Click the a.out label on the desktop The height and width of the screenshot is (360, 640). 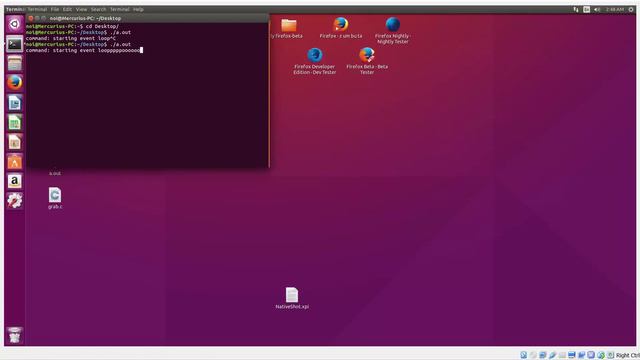(x=55, y=173)
